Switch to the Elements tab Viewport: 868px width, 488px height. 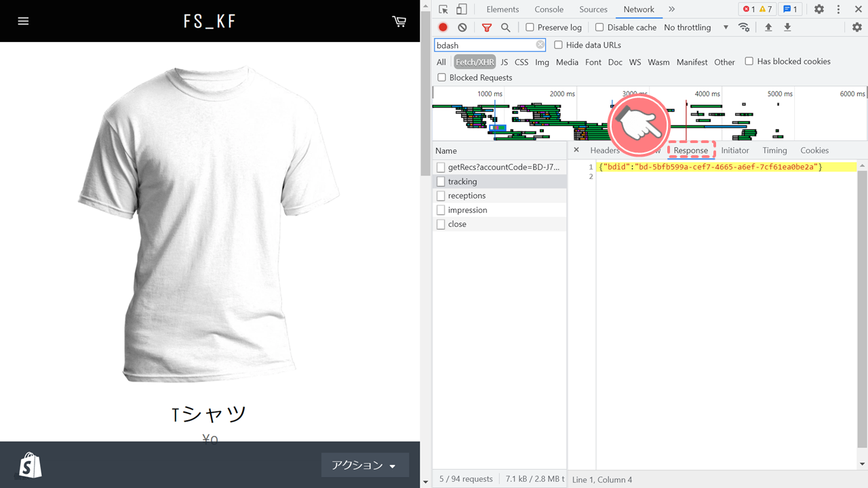pyautogui.click(x=502, y=9)
